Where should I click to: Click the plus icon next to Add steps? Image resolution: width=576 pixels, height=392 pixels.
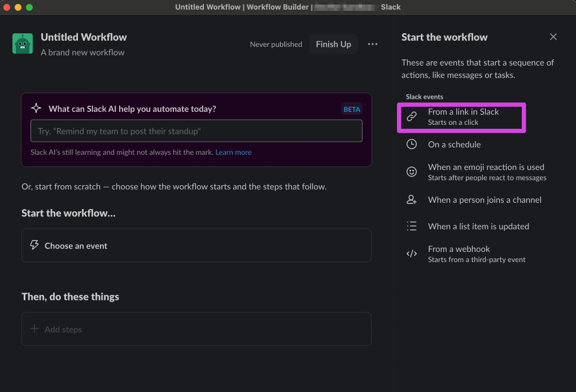click(33, 329)
